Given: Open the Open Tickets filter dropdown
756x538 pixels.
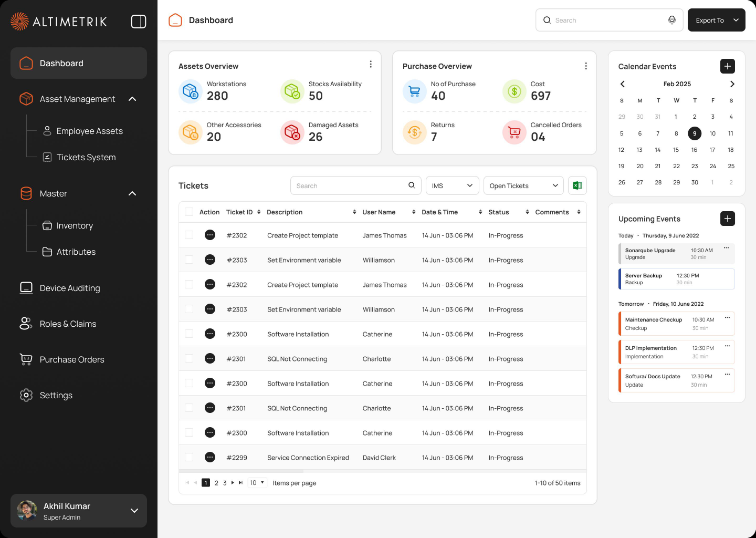Looking at the screenshot, I should point(523,185).
